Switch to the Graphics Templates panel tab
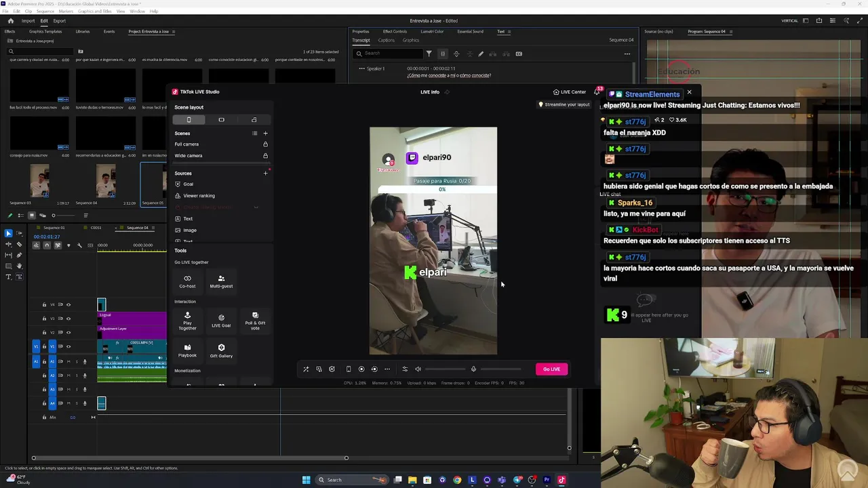This screenshot has height=488, width=868. pos(45,32)
